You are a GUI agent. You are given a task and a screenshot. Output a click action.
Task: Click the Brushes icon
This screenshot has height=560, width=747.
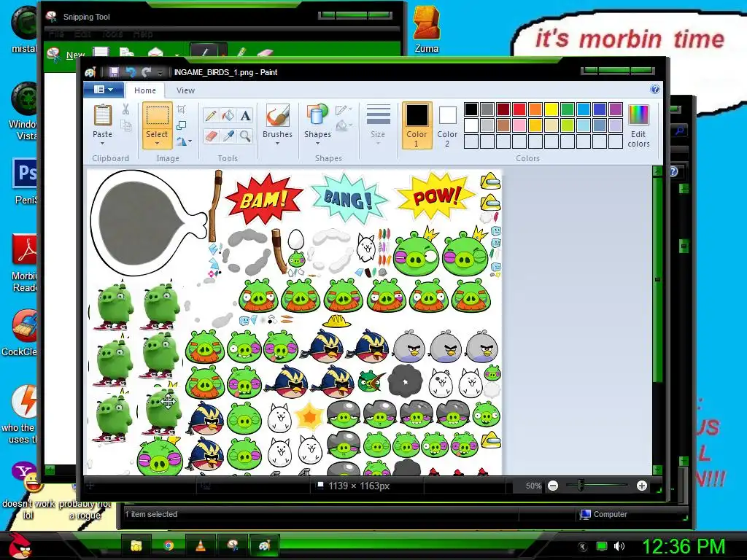[x=277, y=116]
